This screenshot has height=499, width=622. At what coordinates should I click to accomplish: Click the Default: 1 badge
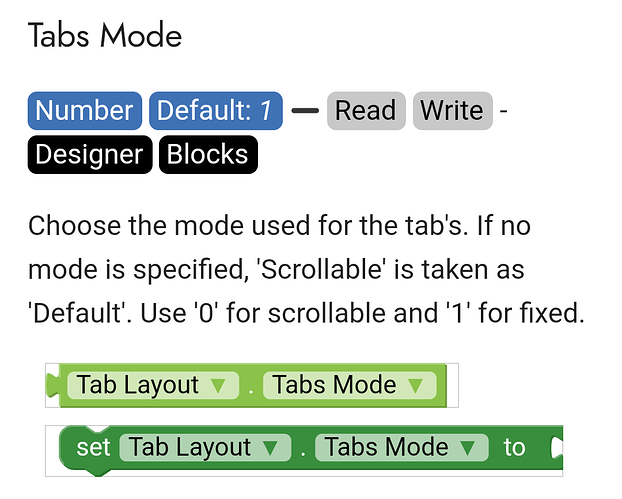[215, 111]
